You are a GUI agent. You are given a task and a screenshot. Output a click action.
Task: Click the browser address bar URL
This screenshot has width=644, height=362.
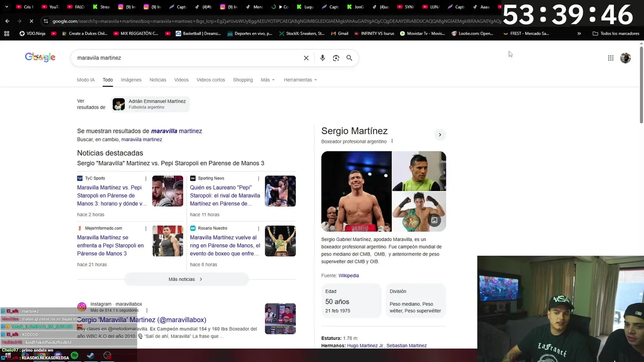[x=277, y=21]
